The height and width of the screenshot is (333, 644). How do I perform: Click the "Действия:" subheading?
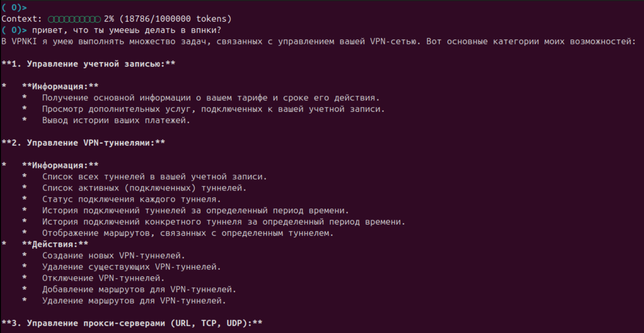tap(55, 244)
